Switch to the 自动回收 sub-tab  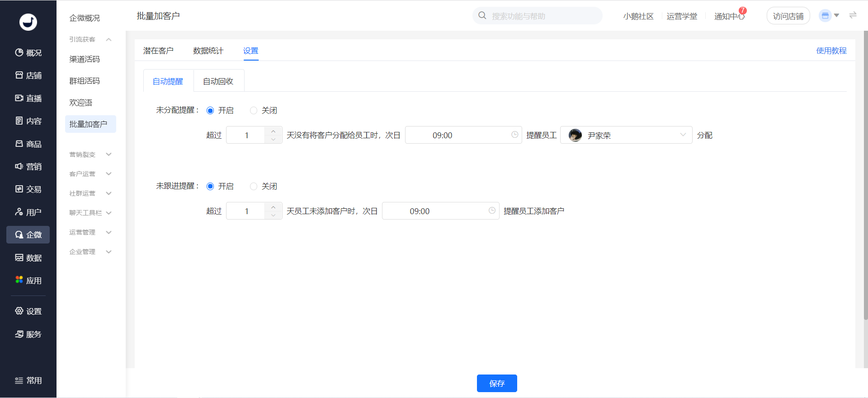point(218,81)
